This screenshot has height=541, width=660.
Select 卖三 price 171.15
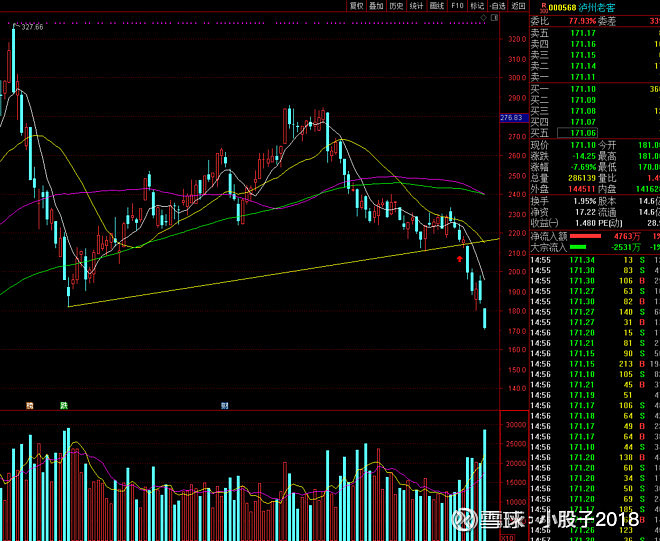tap(583, 55)
